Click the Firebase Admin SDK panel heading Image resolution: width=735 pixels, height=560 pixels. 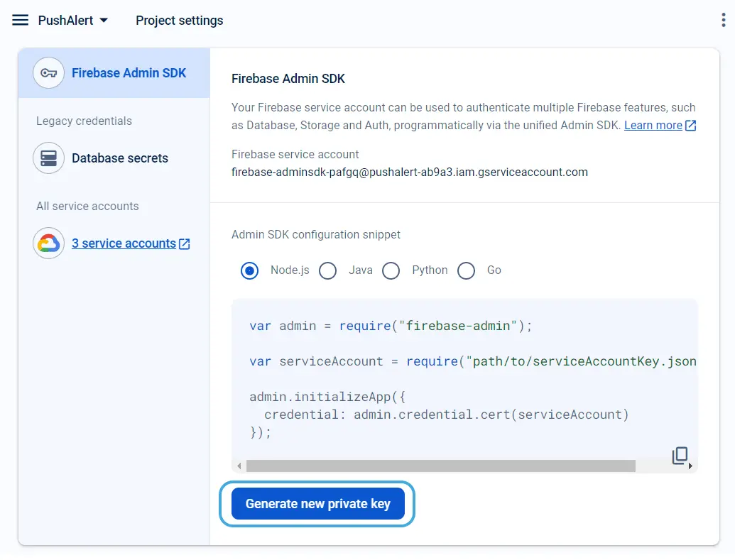(x=288, y=79)
